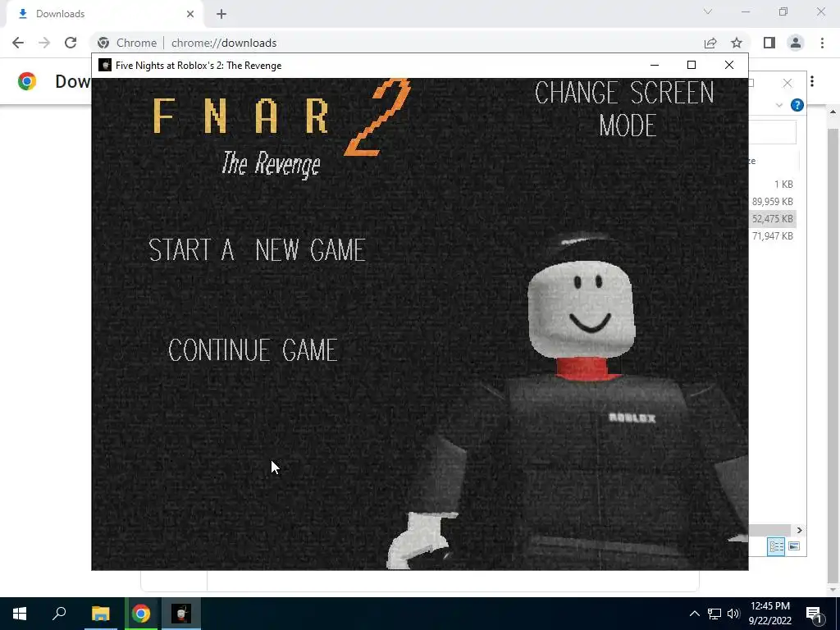
Task: Click File Explorer search box
Action: point(772,132)
